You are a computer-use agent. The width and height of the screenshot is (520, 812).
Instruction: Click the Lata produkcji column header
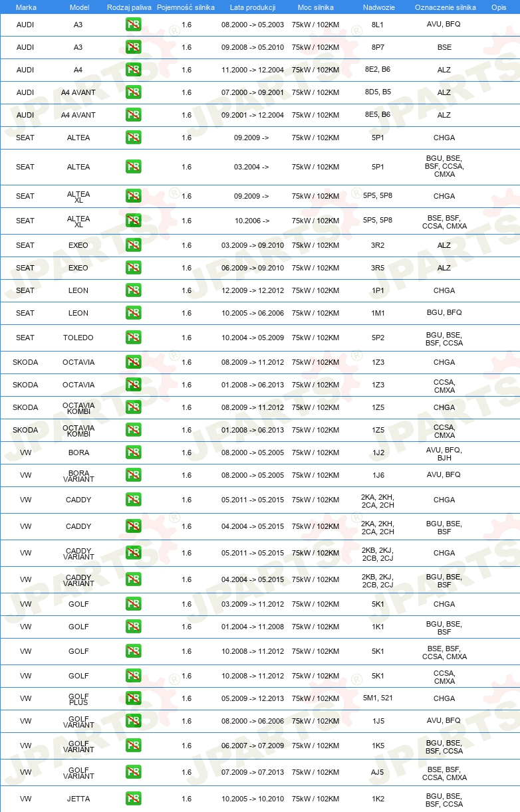tap(253, 7)
